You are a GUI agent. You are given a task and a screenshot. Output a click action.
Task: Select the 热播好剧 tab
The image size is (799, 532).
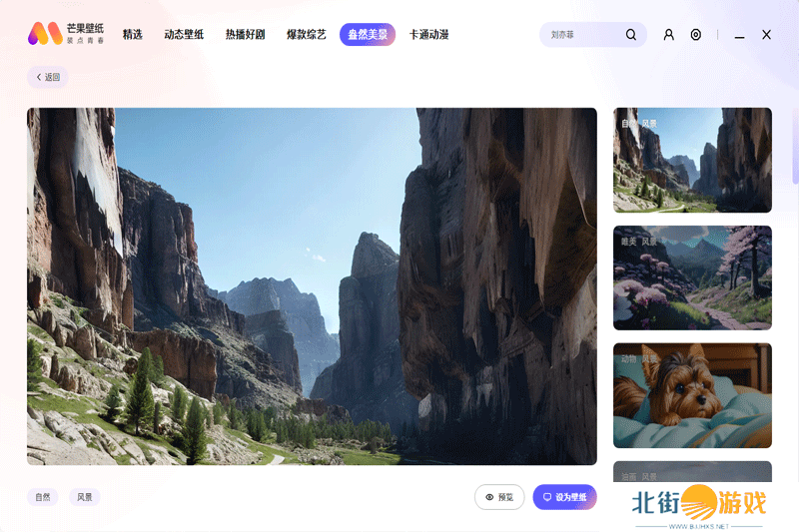point(245,35)
